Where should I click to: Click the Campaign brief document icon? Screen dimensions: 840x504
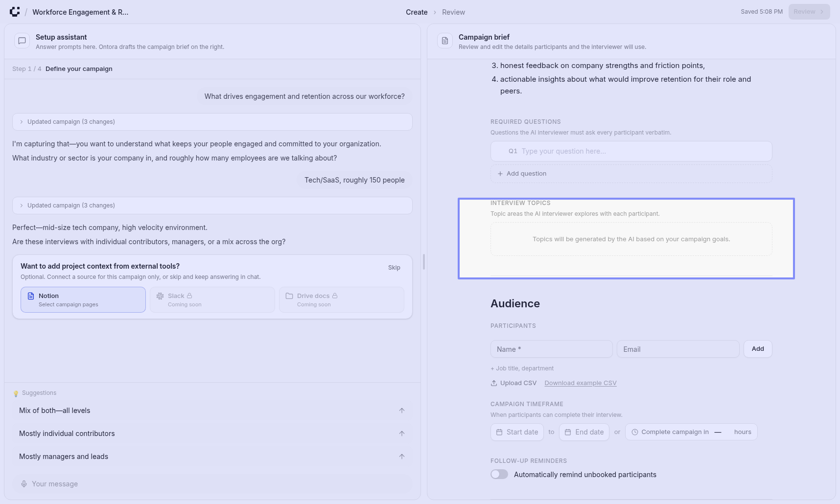(x=445, y=41)
